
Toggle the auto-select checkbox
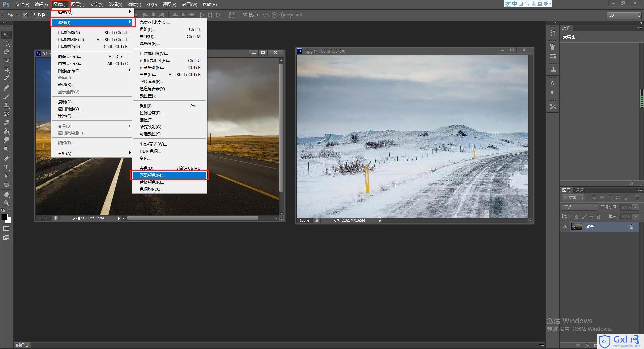(x=25, y=15)
